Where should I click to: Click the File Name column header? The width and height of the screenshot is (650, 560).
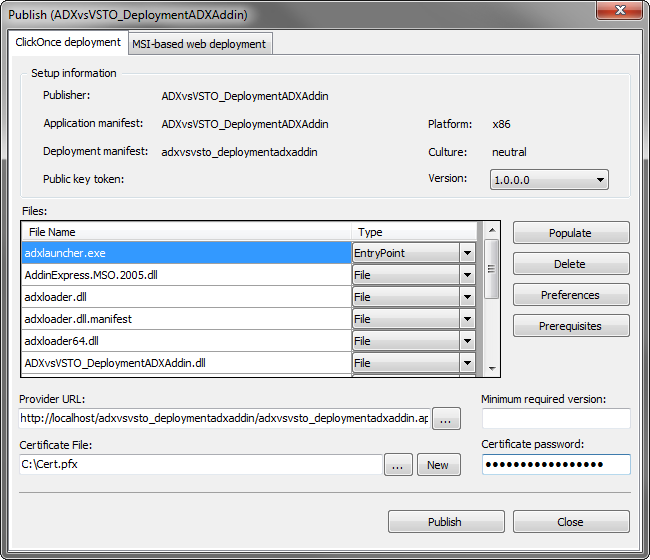[187, 232]
